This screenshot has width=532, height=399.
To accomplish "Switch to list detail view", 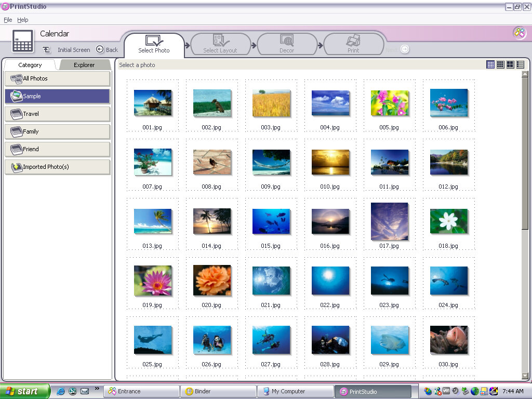I will tap(520, 64).
